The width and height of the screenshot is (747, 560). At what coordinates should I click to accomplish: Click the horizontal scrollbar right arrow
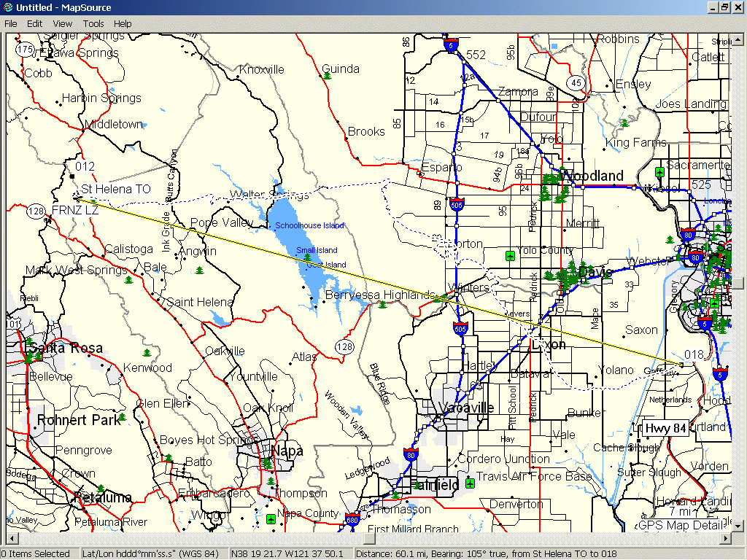(x=726, y=539)
